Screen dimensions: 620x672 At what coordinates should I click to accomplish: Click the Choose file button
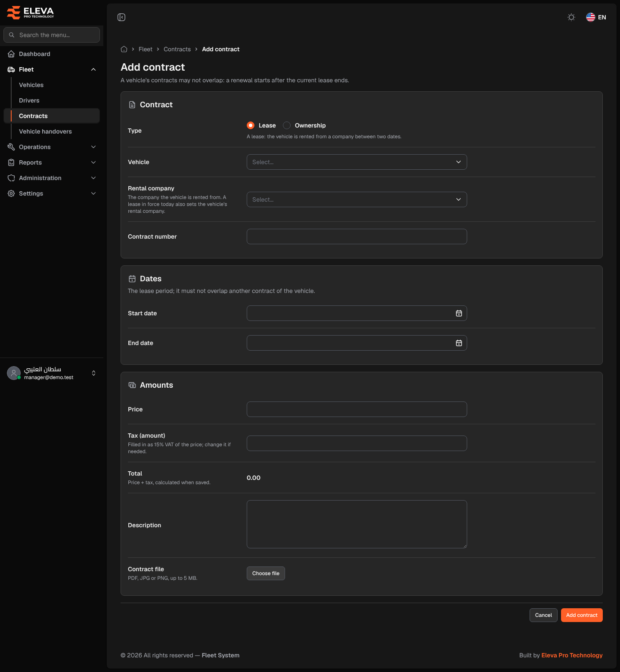click(x=266, y=573)
